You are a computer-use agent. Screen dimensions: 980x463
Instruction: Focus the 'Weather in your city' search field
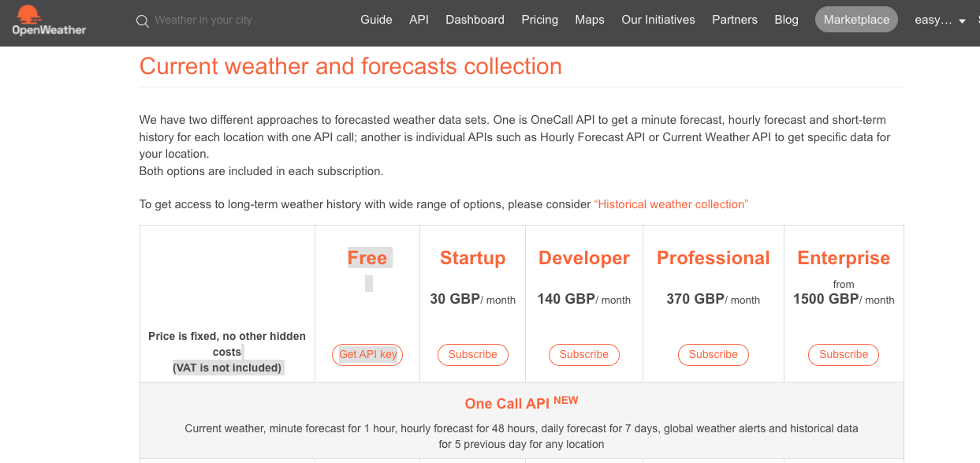tap(203, 20)
